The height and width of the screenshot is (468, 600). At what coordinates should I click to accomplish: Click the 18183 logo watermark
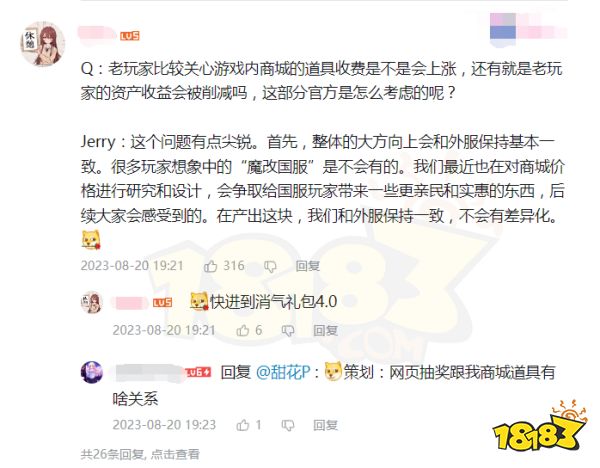click(x=540, y=426)
